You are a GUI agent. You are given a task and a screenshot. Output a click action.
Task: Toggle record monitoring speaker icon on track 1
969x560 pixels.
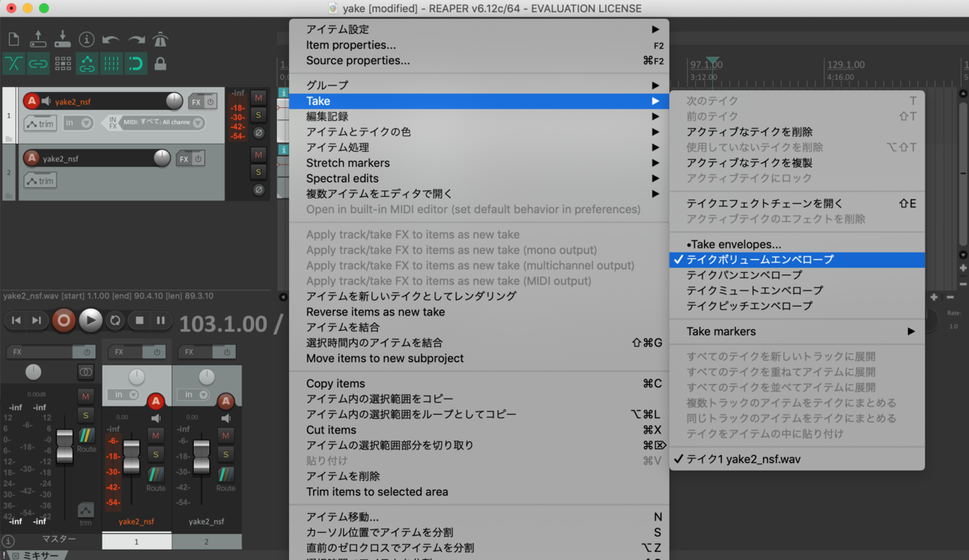(x=46, y=102)
